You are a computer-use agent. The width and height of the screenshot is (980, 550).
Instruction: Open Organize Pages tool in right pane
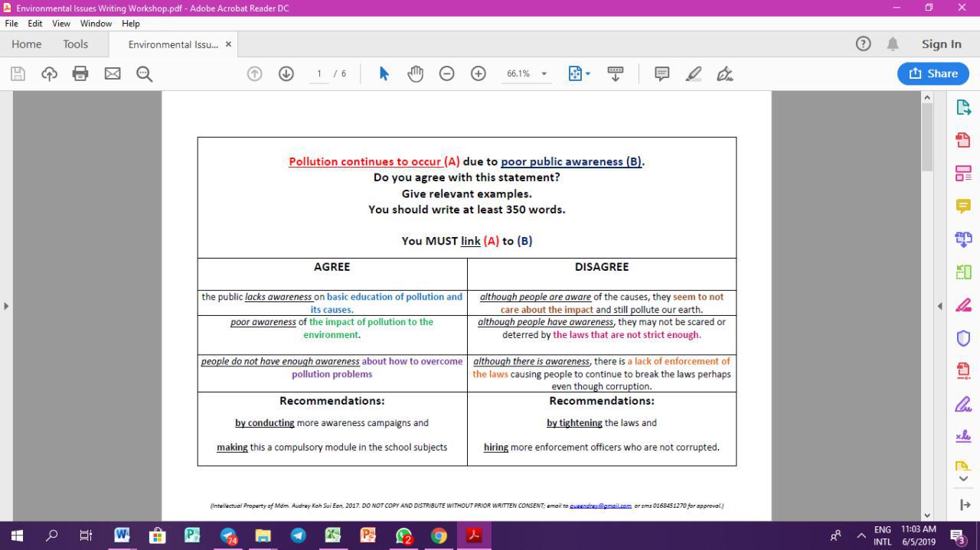[x=963, y=272]
